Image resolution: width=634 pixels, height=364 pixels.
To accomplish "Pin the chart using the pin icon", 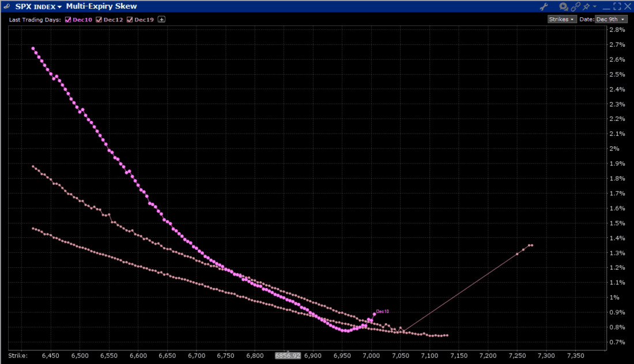I will 586,6.
